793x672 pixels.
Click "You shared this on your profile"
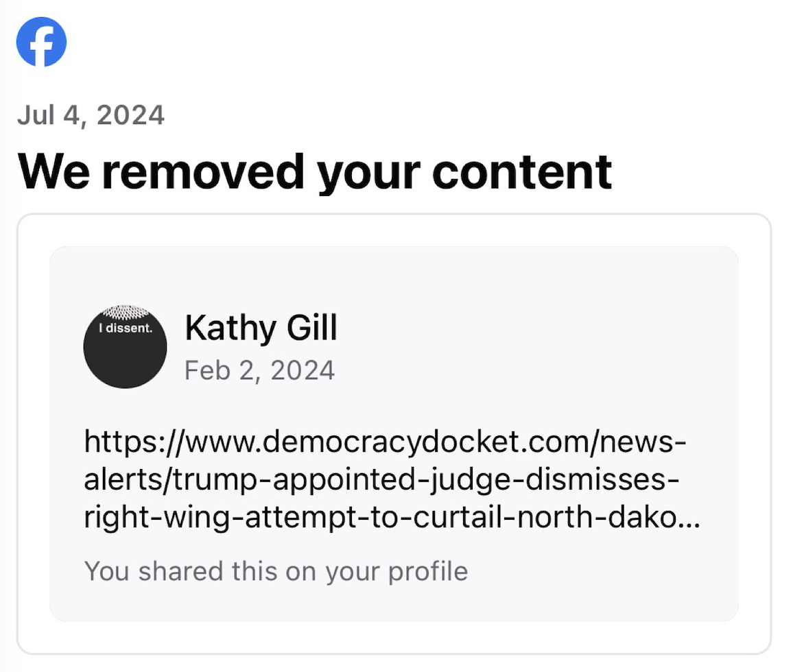[x=276, y=571]
